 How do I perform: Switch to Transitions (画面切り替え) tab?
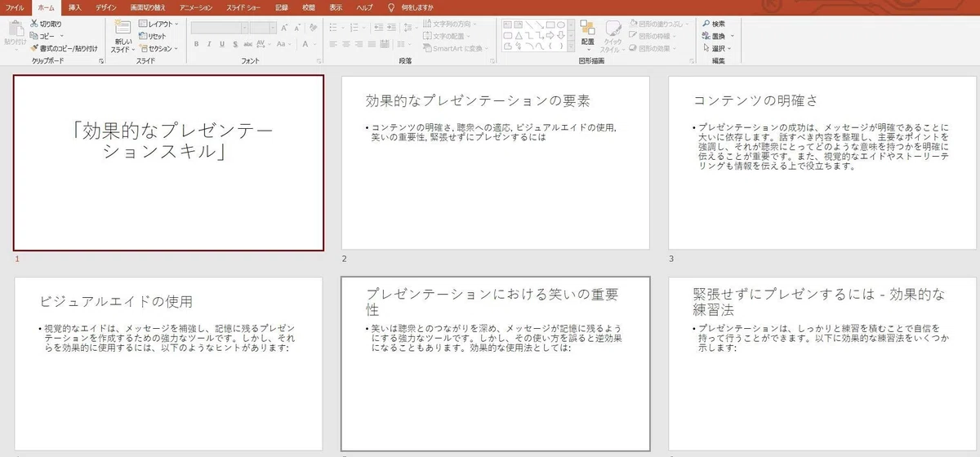tap(148, 7)
